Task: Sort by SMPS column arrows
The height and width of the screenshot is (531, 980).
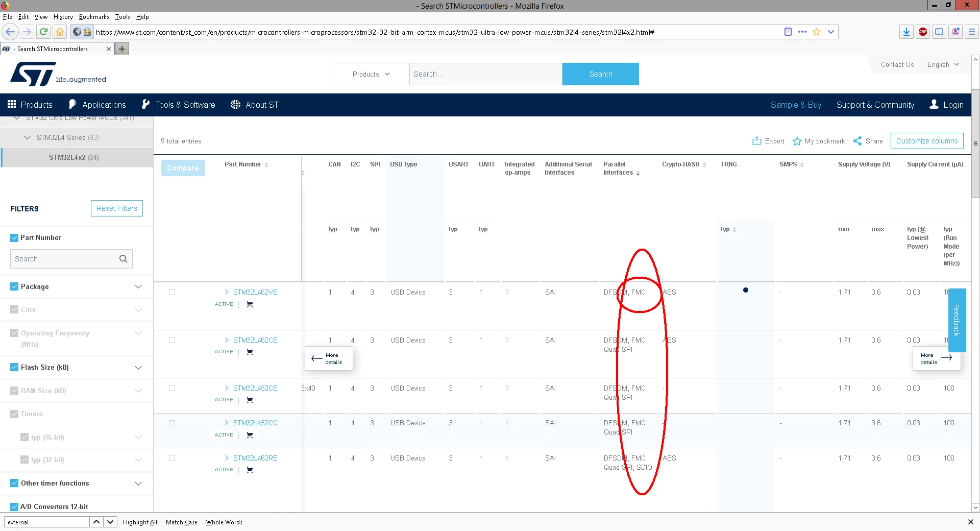Action: pos(802,164)
